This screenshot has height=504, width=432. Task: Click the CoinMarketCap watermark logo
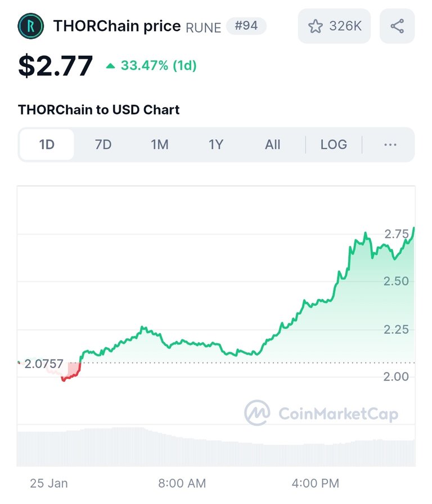coord(321,413)
